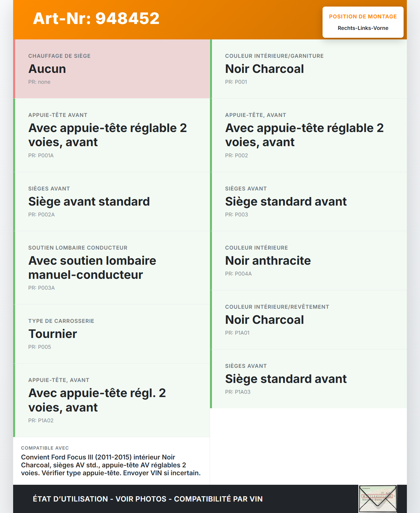Select Siège standard avant card PR P1A03
The height and width of the screenshot is (513, 420).
(309, 379)
